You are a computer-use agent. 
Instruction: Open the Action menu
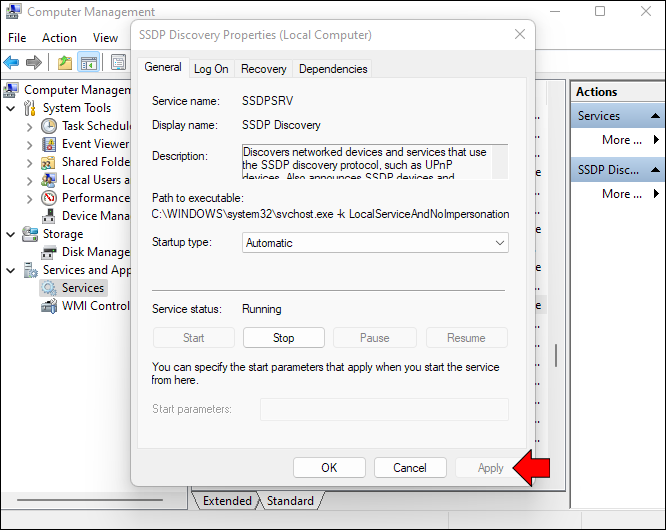(59, 38)
